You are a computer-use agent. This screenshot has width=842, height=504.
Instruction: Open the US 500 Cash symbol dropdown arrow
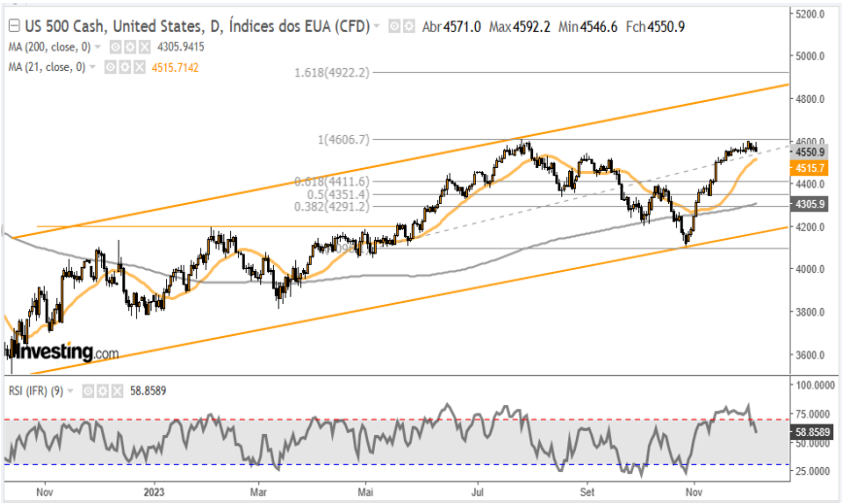coord(377,27)
